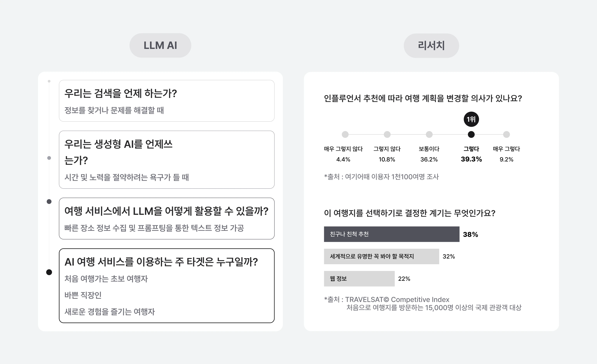Select the 리서치 pill tab

(x=431, y=45)
